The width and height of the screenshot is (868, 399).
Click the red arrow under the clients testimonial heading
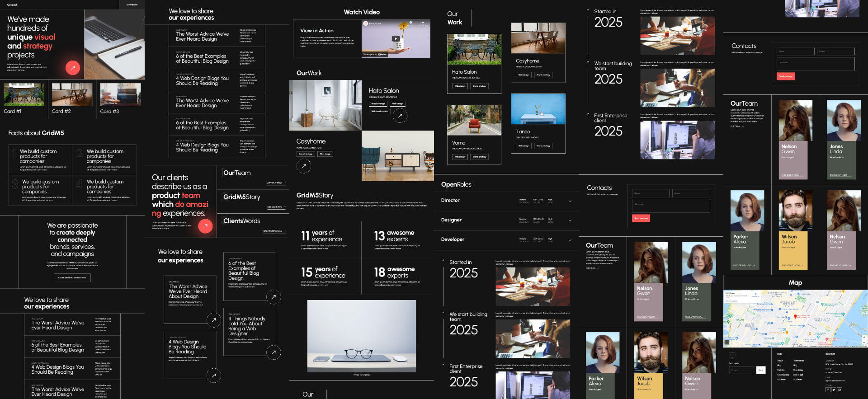[205, 225]
